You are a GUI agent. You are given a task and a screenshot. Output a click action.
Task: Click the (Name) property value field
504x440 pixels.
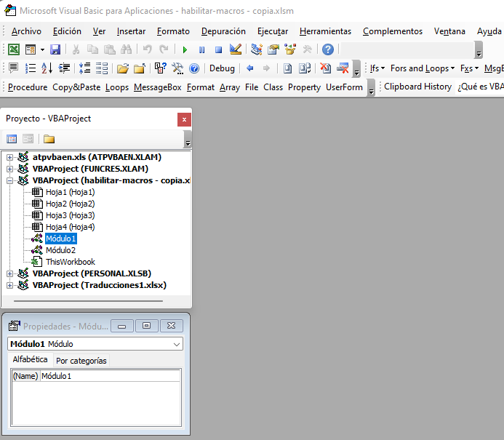[x=111, y=376]
